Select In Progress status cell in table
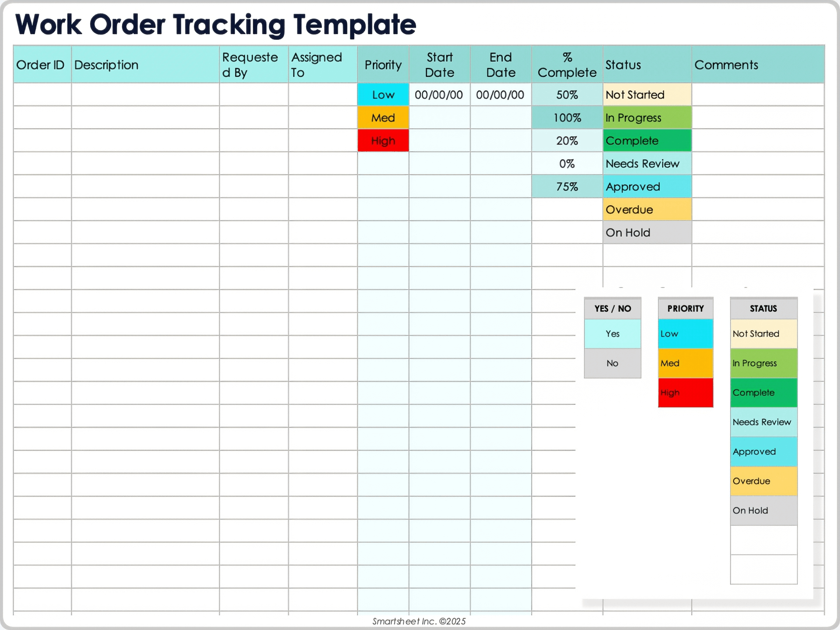840x630 pixels. coord(647,118)
